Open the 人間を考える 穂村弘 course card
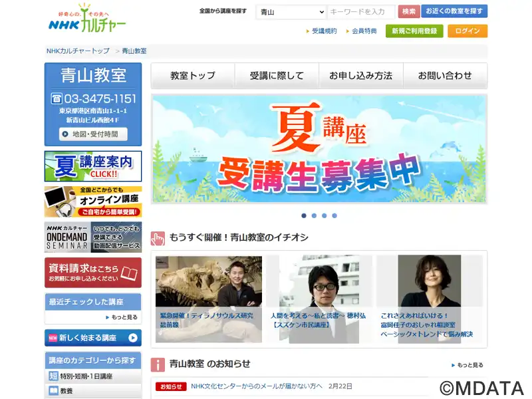Viewport: 532px width, 399px height. tap(319, 299)
